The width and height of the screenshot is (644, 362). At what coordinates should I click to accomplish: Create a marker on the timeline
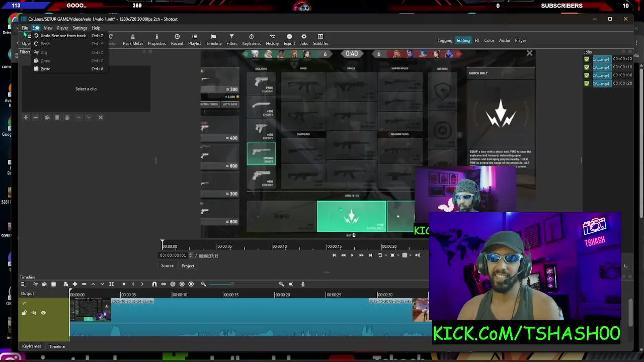[x=124, y=284]
